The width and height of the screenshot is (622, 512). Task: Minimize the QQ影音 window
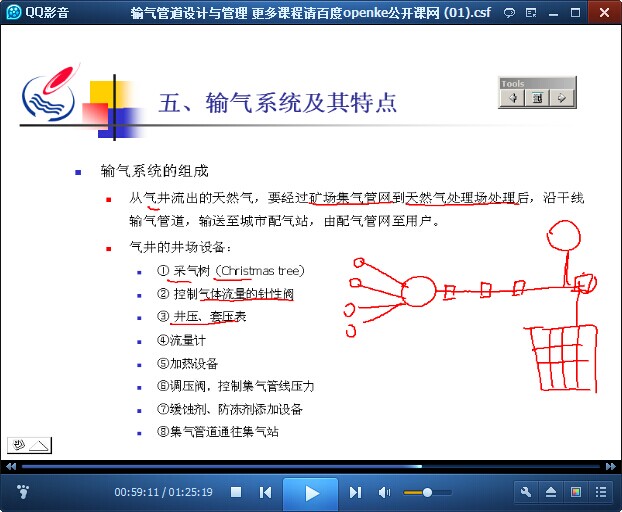point(553,14)
